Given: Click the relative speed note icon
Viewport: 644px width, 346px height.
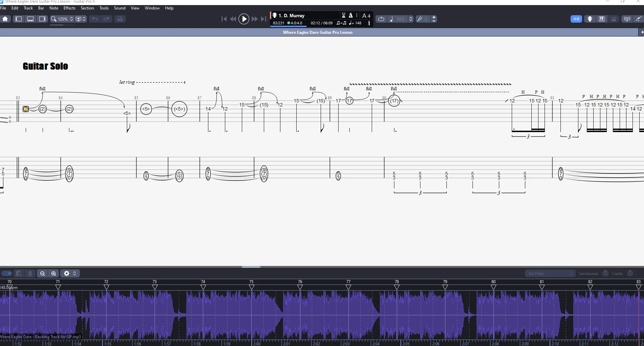Looking at the screenshot, I should [x=391, y=19].
